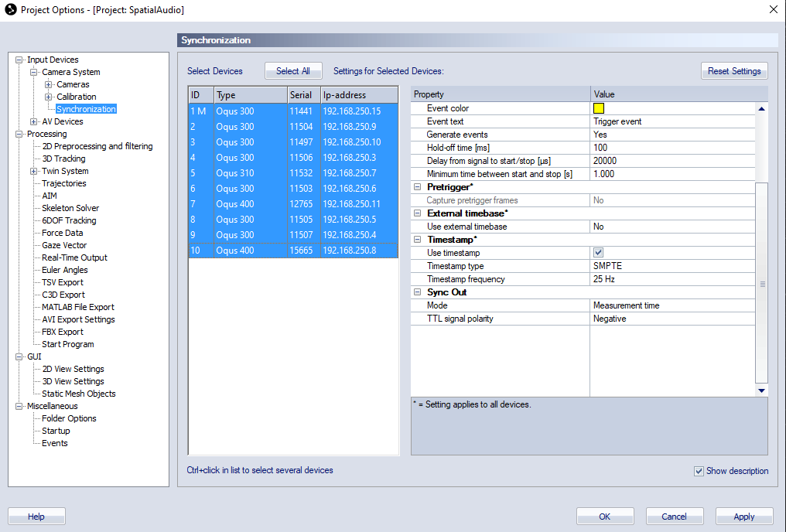Open the Force Data settings page

click(x=62, y=233)
